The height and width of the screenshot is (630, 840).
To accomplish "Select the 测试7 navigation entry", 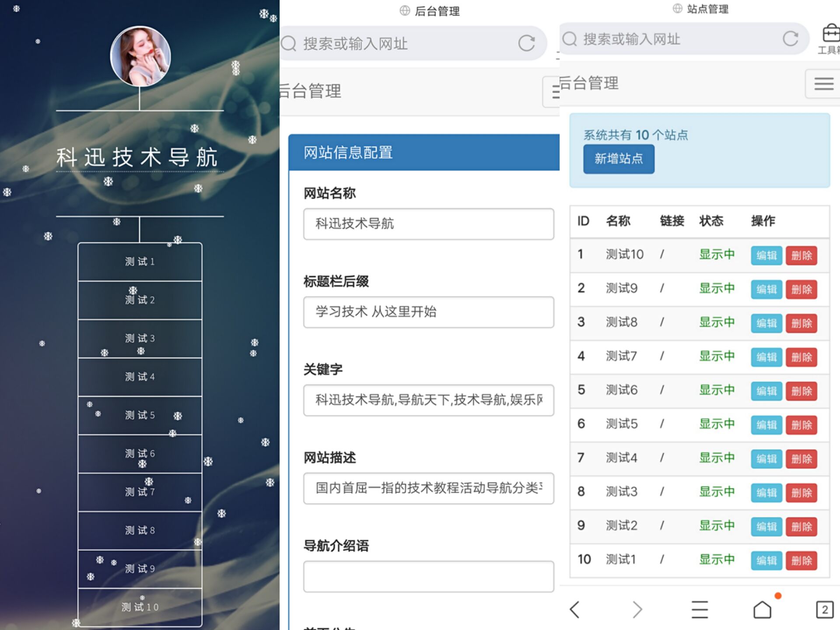I will (x=140, y=492).
